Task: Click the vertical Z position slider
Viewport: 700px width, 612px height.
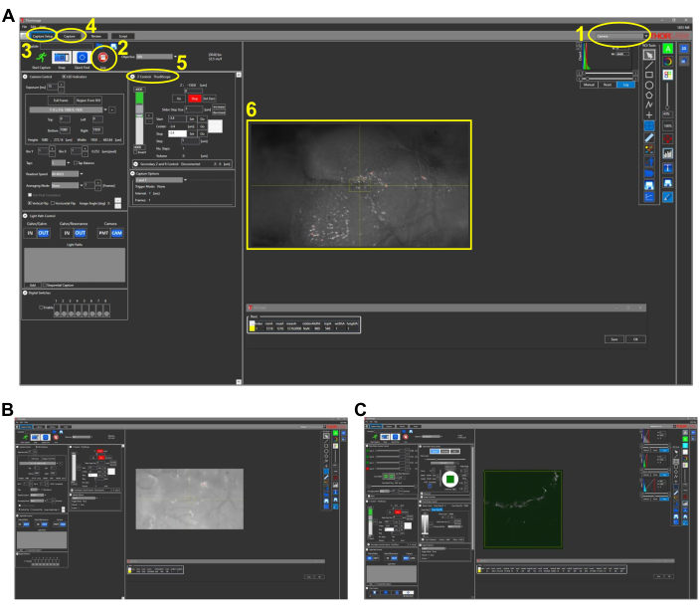Action: [x=139, y=117]
